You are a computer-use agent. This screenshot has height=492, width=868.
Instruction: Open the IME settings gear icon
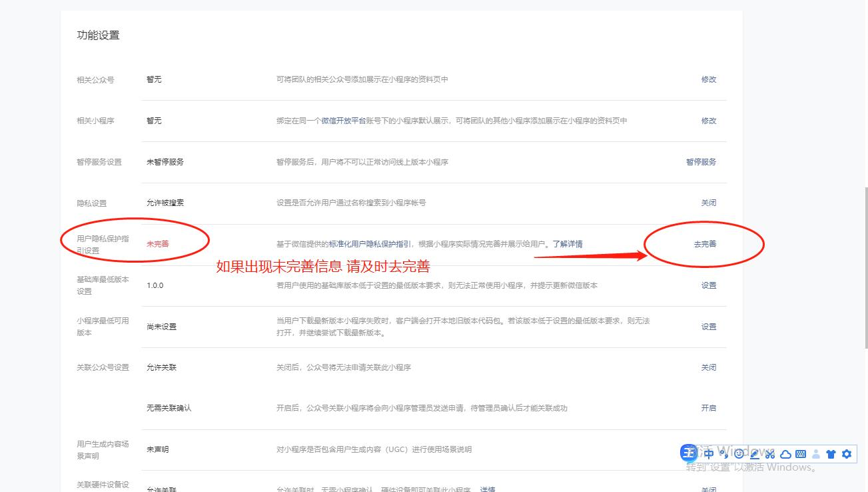click(847, 454)
